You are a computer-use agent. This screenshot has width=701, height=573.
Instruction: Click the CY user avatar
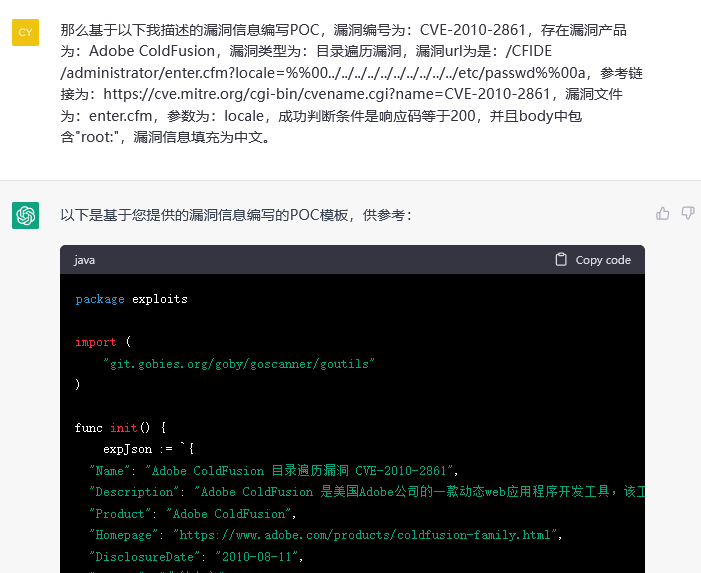(25, 33)
